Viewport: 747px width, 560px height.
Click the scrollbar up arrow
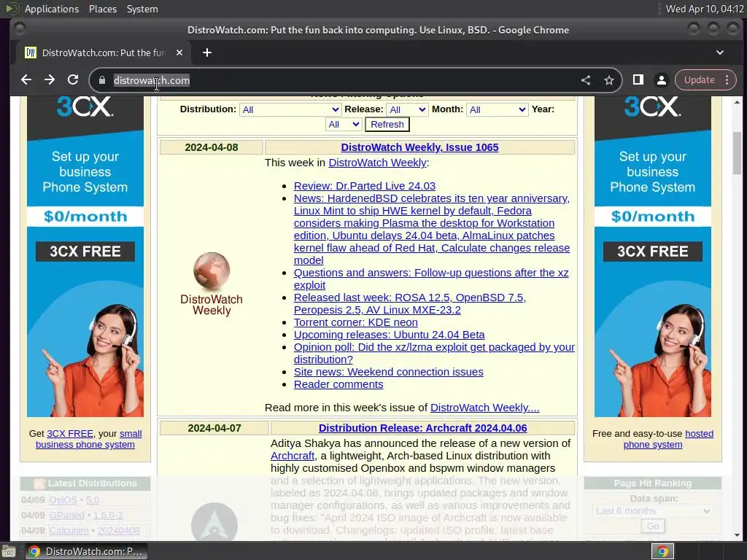pyautogui.click(x=737, y=102)
